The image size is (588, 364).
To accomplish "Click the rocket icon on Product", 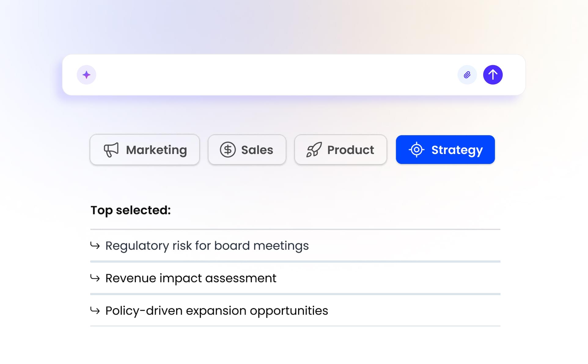I will point(314,150).
